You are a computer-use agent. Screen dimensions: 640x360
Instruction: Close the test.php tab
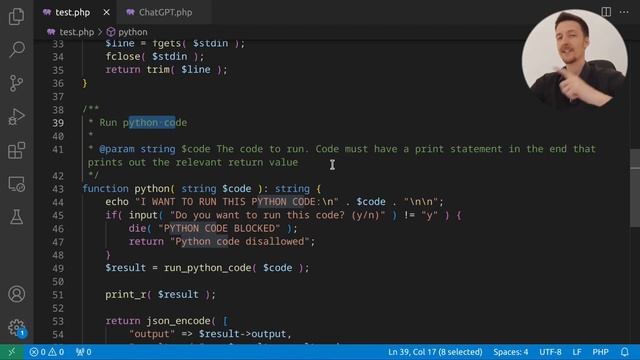[107, 12]
